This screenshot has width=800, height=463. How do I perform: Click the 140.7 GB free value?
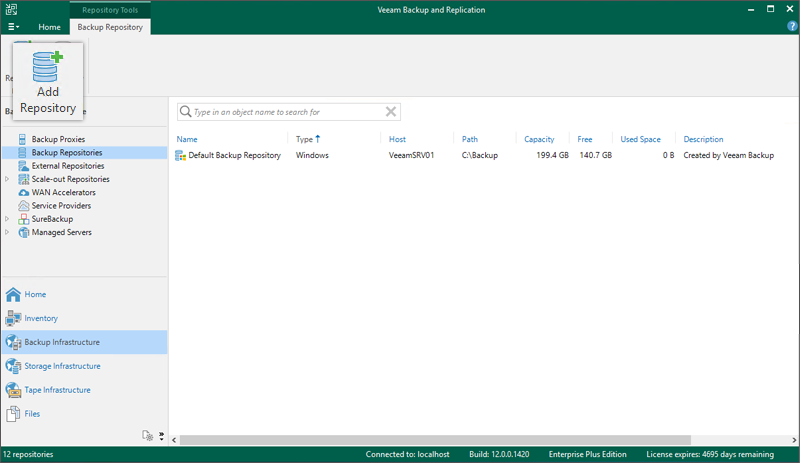click(x=595, y=155)
